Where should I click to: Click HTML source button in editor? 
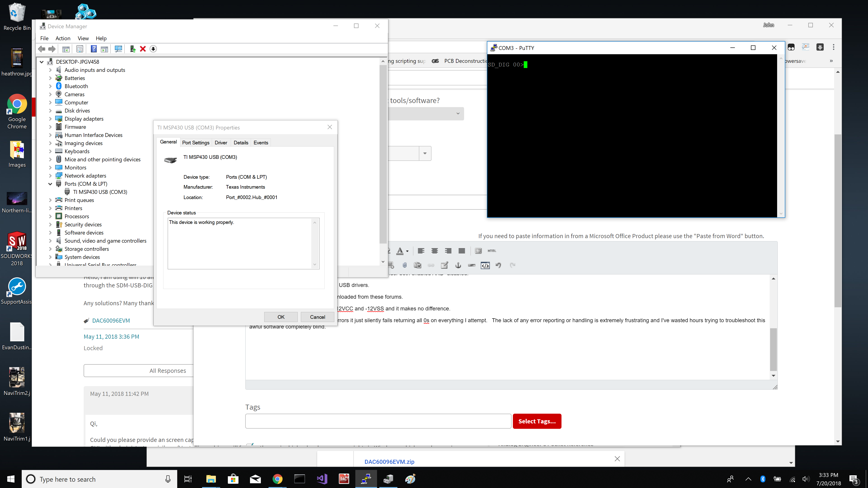(x=492, y=251)
